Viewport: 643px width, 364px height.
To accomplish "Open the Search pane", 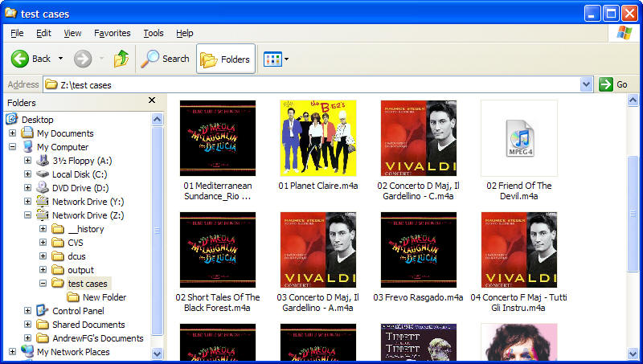I will [166, 59].
